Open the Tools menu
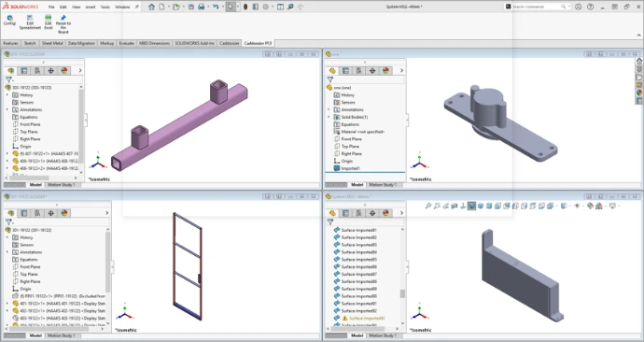Viewport: 644px width, 342px height. [105, 7]
